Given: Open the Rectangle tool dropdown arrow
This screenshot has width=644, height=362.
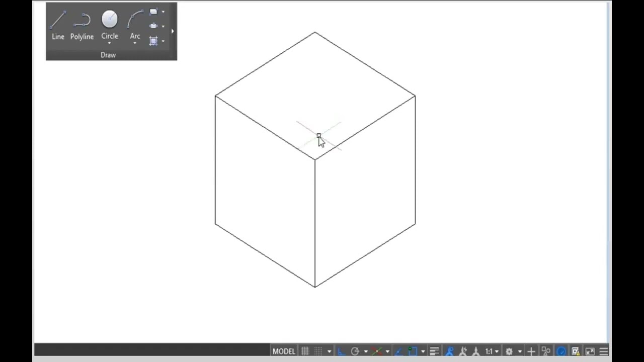Looking at the screenshot, I should coord(163,12).
